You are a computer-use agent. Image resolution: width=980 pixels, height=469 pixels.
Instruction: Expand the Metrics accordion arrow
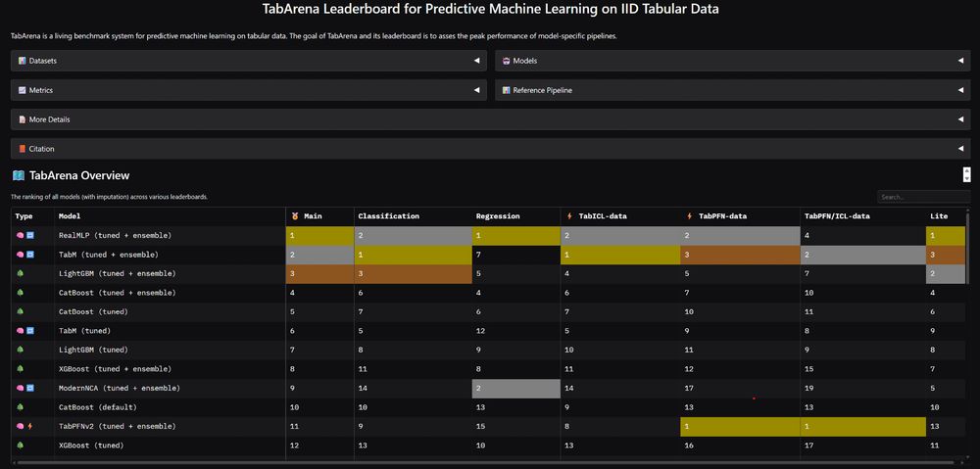point(477,90)
